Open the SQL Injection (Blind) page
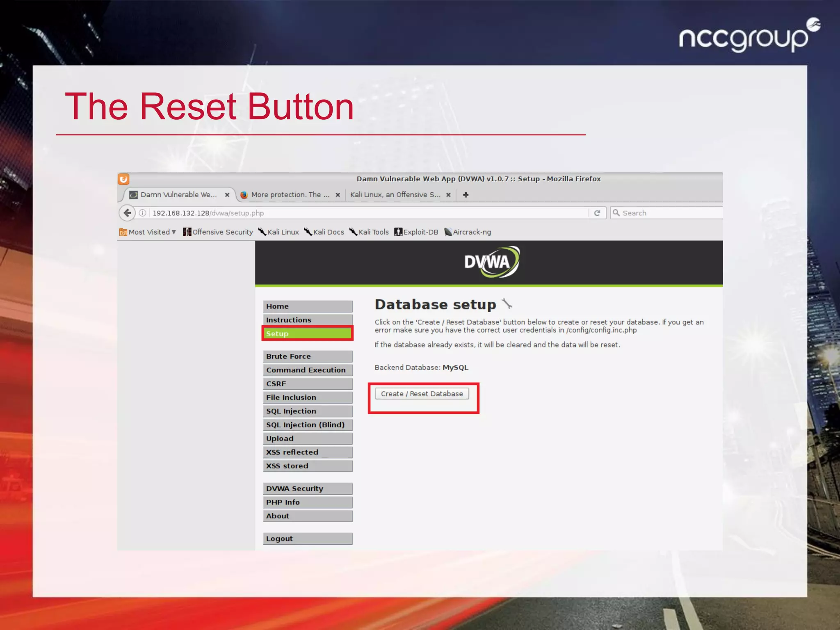This screenshot has height=630, width=840. [308, 425]
